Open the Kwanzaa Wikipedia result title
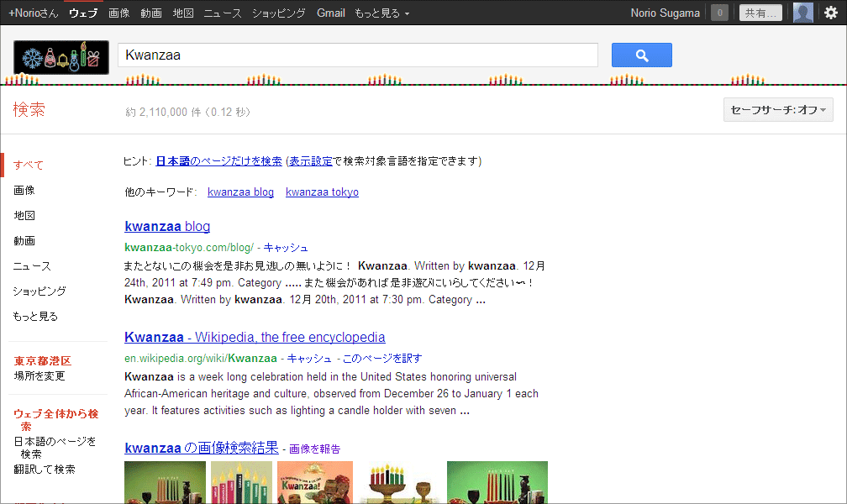Screen dimensions: 847x504 pyautogui.click(x=255, y=337)
